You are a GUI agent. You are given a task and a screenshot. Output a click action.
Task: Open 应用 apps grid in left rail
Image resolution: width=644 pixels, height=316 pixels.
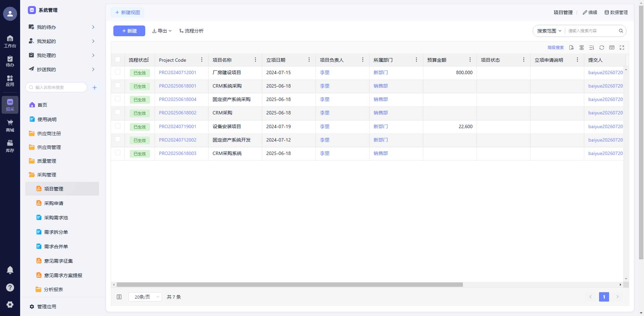pos(10,81)
